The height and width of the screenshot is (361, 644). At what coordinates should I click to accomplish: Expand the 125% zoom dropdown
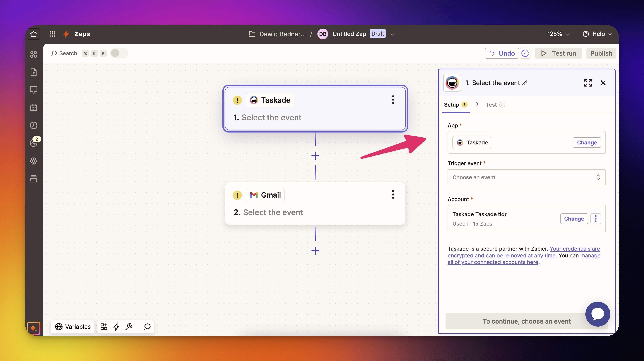tap(558, 34)
